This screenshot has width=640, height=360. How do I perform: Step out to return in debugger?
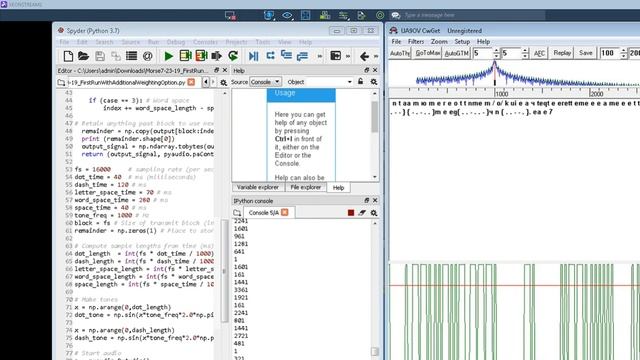click(302, 56)
